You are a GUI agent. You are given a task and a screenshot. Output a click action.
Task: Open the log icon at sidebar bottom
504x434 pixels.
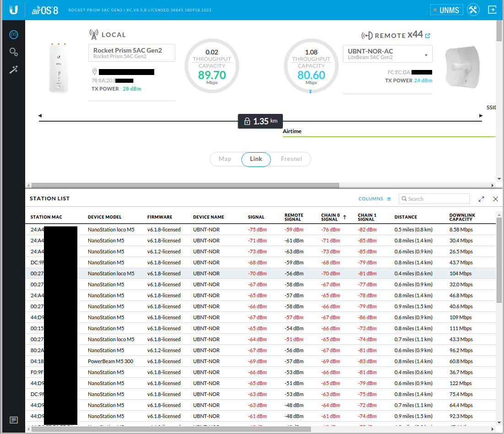pyautogui.click(x=14, y=420)
